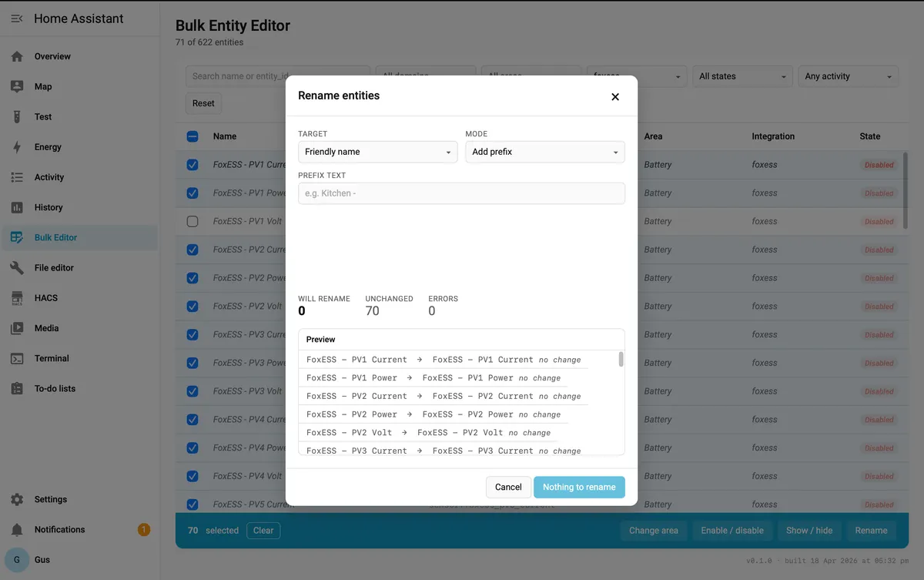
Task: Click the notification count badge
Action: click(143, 530)
